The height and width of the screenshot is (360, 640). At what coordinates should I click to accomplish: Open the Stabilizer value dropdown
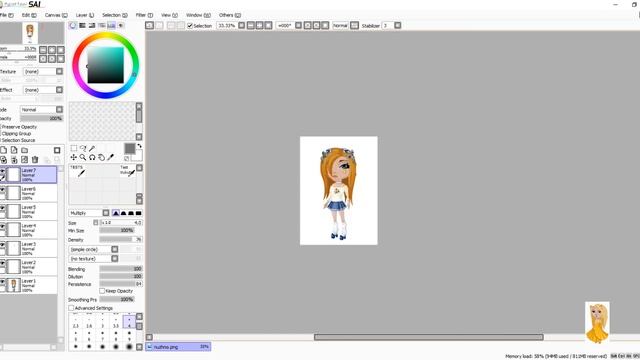pos(397,25)
